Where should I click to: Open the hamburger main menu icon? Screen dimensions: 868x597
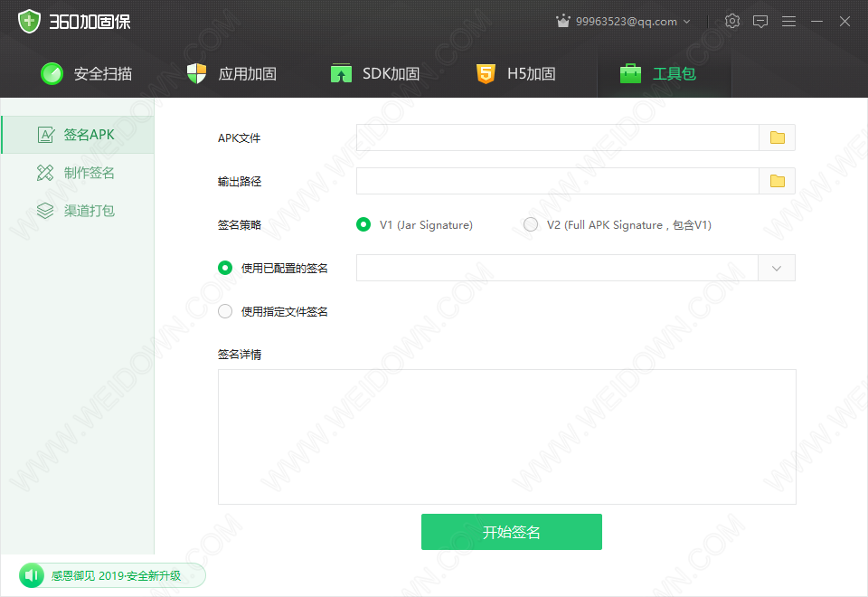(x=788, y=22)
